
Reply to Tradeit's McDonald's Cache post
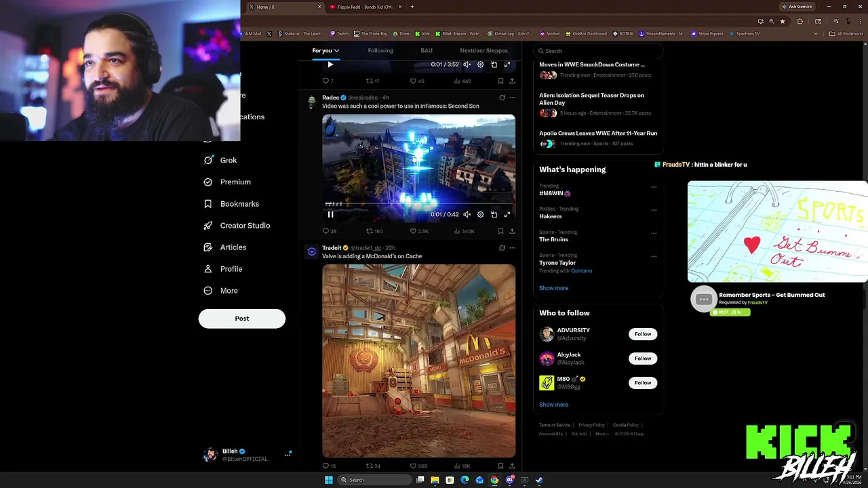[x=329, y=466]
